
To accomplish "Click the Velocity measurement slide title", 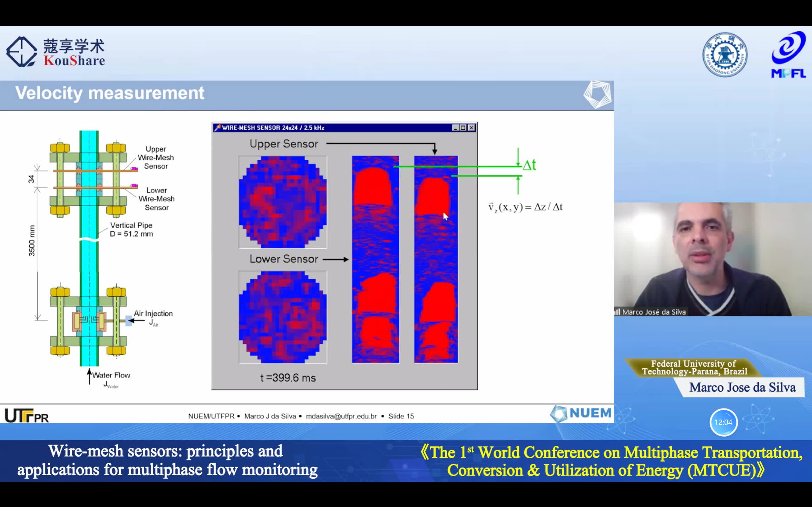I will point(110,93).
